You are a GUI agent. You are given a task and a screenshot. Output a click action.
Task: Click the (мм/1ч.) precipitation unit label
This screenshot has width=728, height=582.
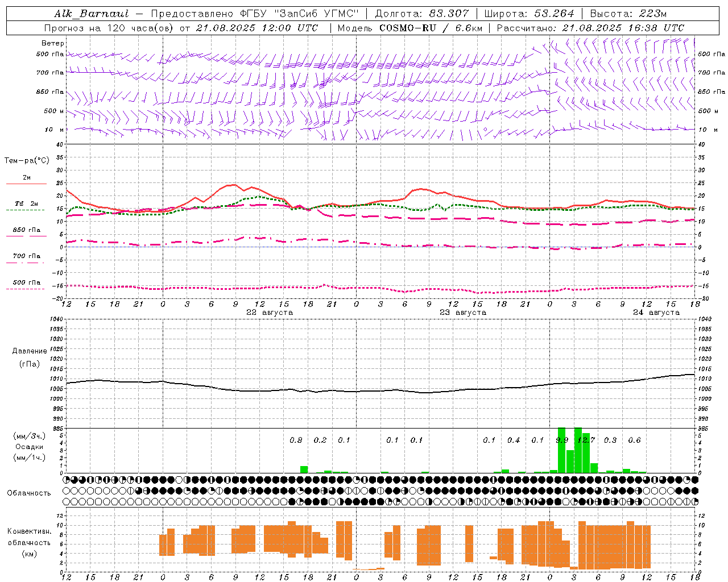point(29,458)
